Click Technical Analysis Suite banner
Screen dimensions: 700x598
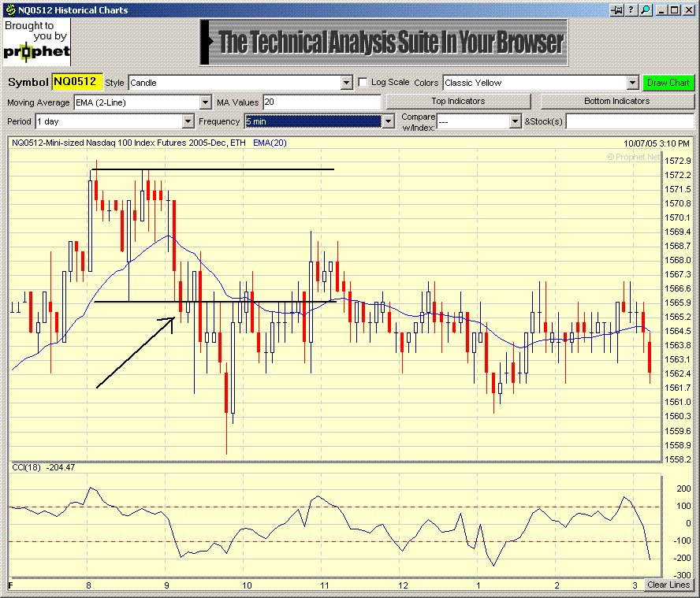click(x=384, y=43)
